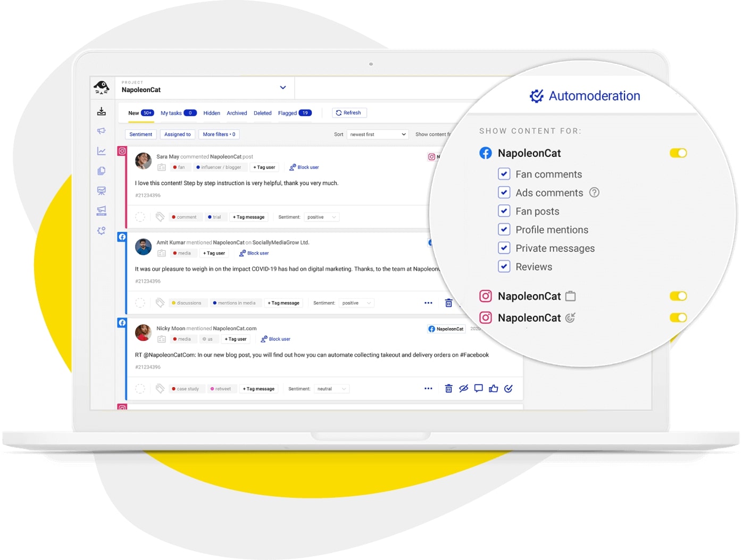Switch to the Deleted tab
742x560 pixels.
[263, 113]
